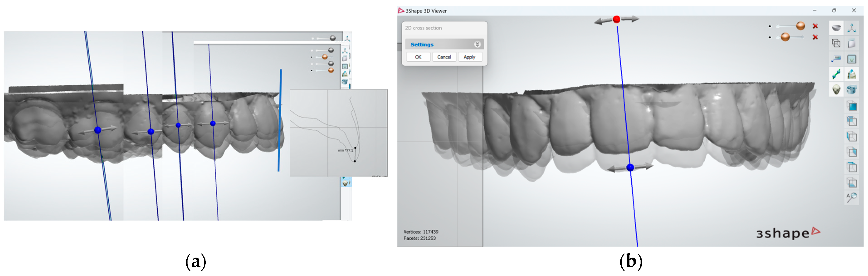This screenshot has width=868, height=276.
Task: Switch to right face view cube
Action: click(851, 152)
